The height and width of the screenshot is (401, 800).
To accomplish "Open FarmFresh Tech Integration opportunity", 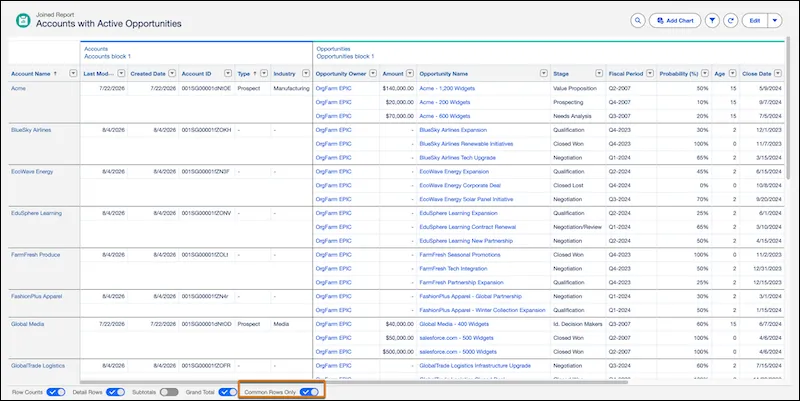I will (x=453, y=268).
